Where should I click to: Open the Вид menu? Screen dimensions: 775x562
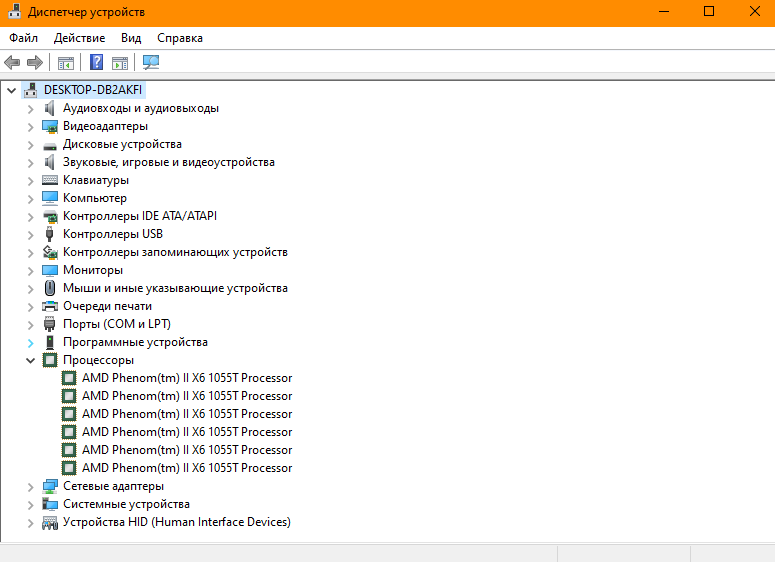coord(131,38)
